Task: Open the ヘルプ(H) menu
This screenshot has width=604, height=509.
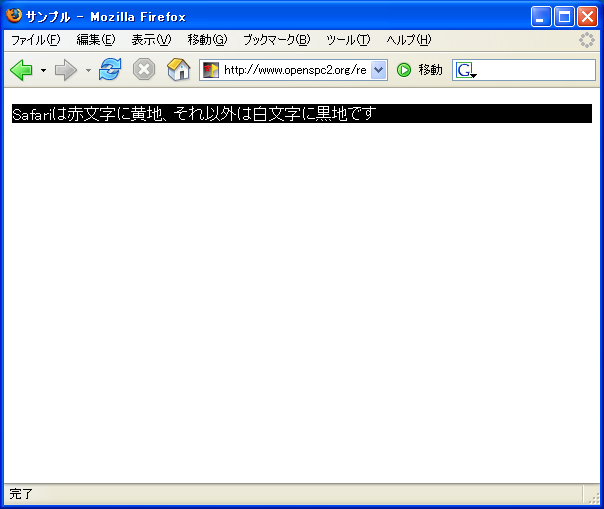Action: click(409, 40)
